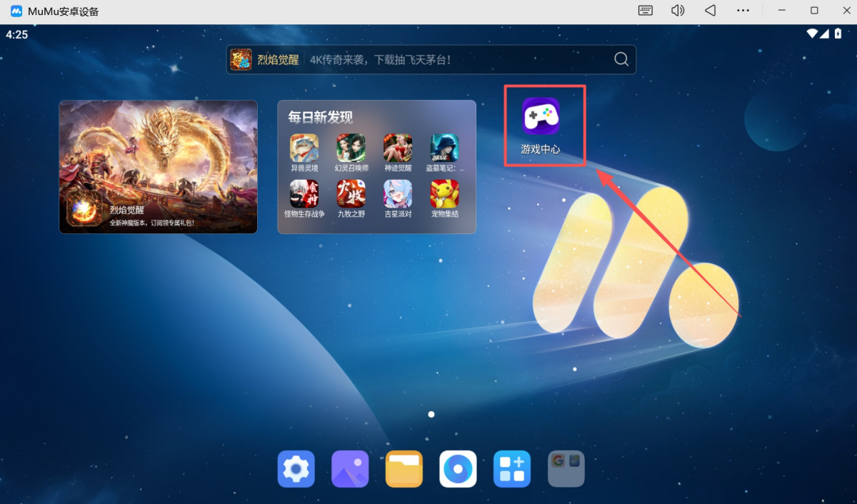Toggle the virtual keyboard in the title bar
This screenshot has width=857, height=504.
645,11
